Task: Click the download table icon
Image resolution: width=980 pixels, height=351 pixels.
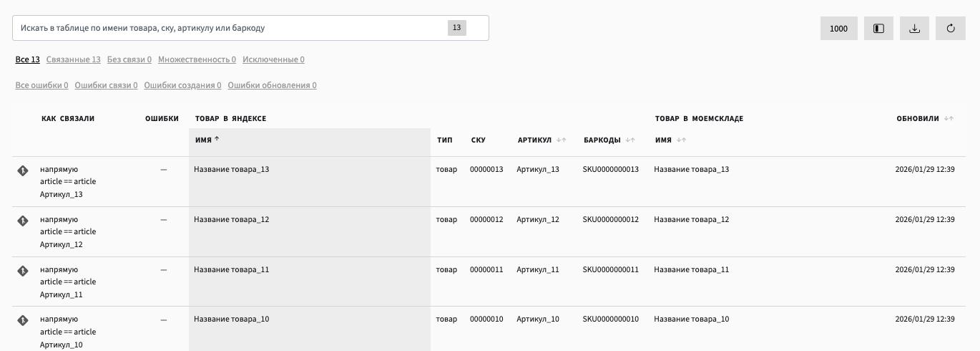Action: pyautogui.click(x=914, y=29)
